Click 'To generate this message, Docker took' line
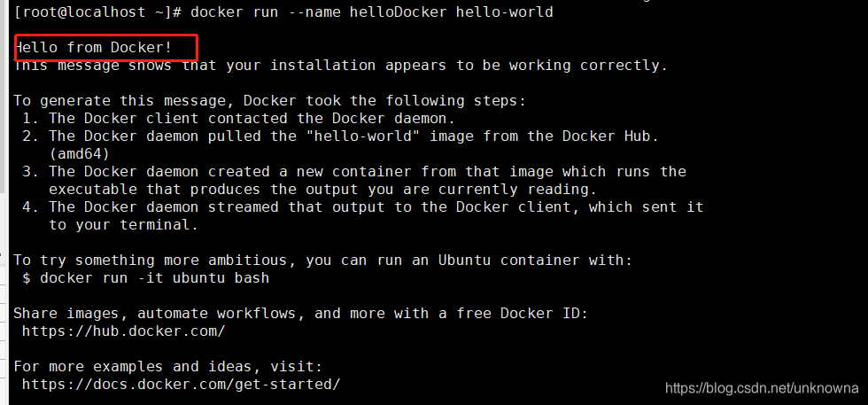868x405 pixels. [269, 101]
